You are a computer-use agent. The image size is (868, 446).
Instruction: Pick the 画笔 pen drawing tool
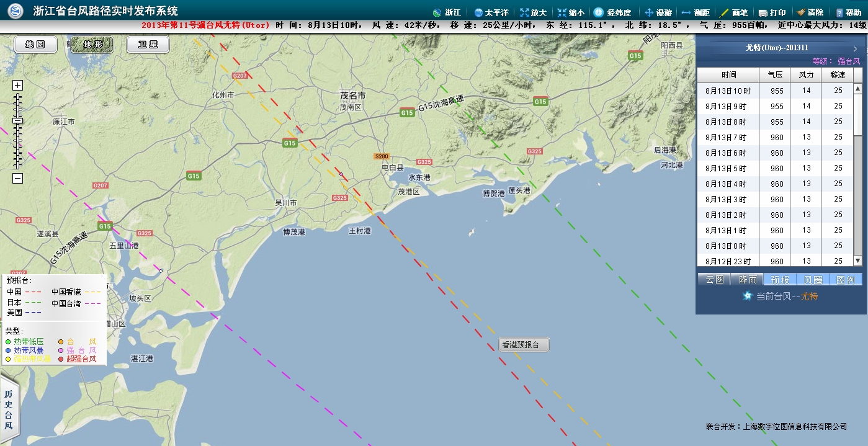725,12
